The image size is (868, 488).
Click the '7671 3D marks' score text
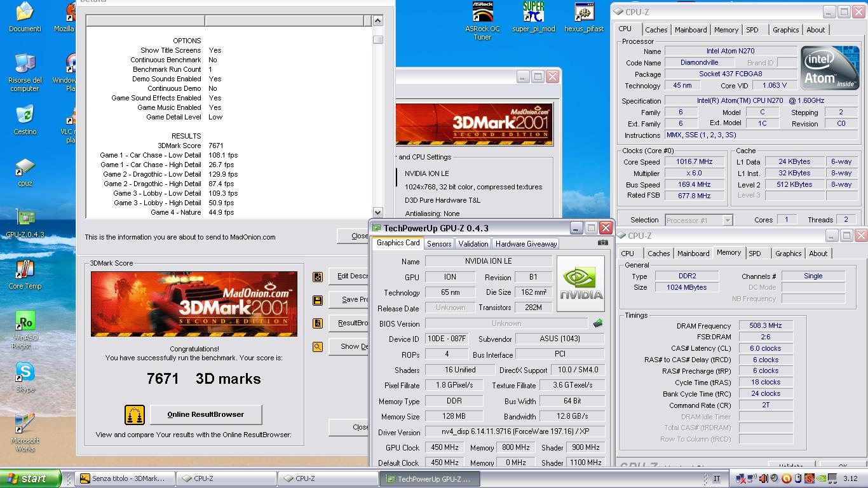click(x=203, y=379)
